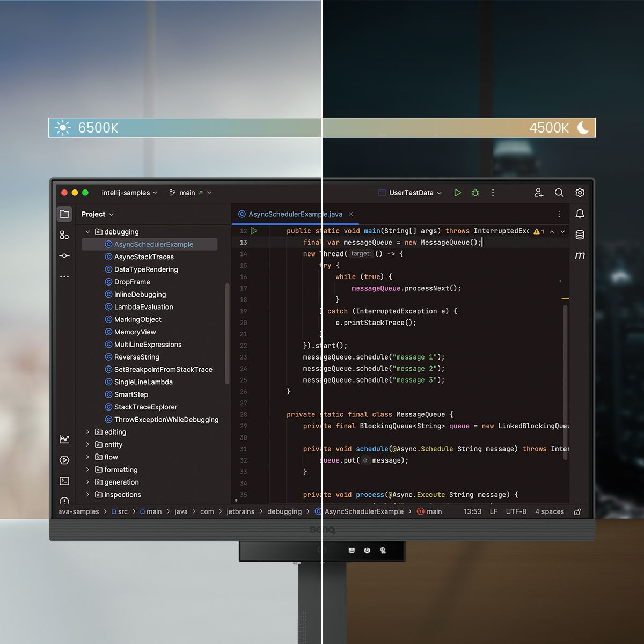Toggle the read-only lock in status bar
644x644 pixels.
point(577,512)
